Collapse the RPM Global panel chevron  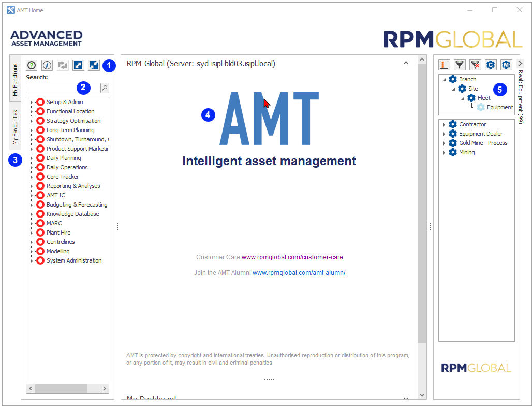point(406,64)
